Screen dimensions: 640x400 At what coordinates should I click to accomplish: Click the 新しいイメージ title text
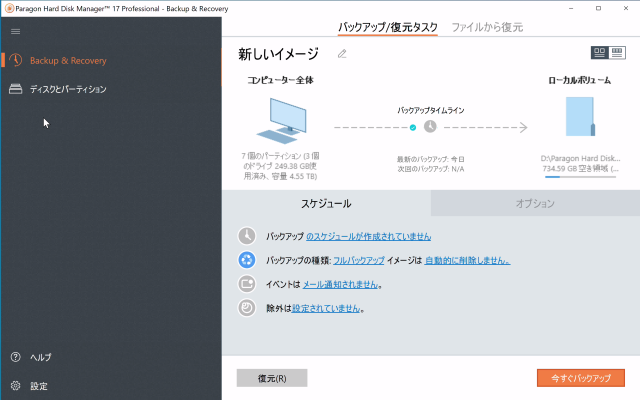click(278, 54)
